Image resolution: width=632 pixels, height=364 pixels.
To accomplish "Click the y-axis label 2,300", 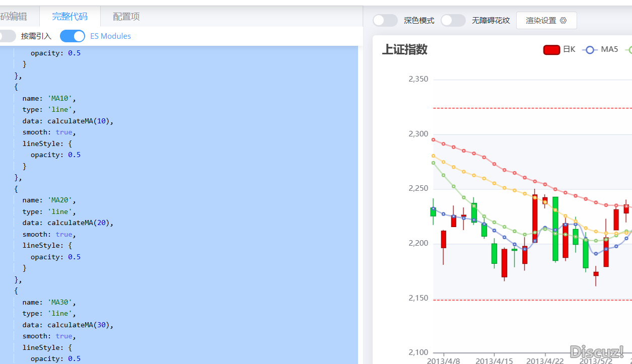I will pos(418,134).
